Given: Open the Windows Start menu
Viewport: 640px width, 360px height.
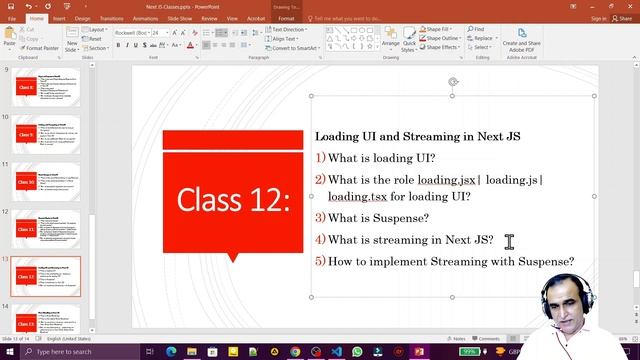Looking at the screenshot, I should [10, 351].
